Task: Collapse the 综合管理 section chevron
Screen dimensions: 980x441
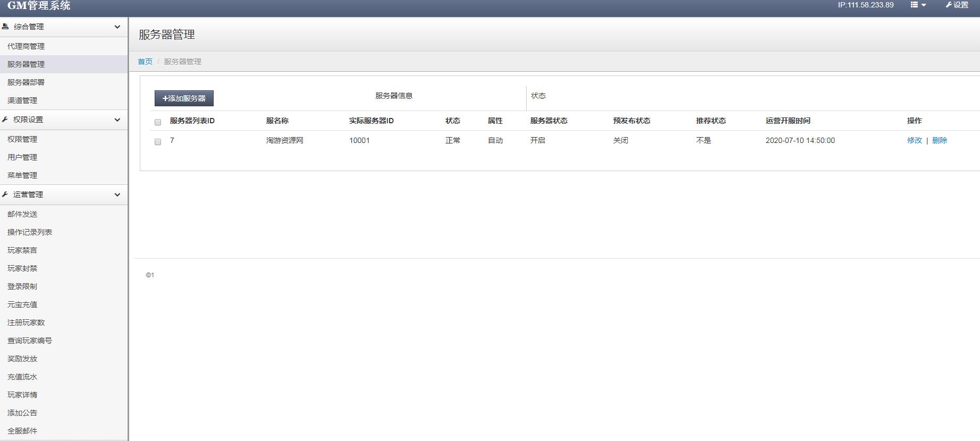Action: click(117, 27)
